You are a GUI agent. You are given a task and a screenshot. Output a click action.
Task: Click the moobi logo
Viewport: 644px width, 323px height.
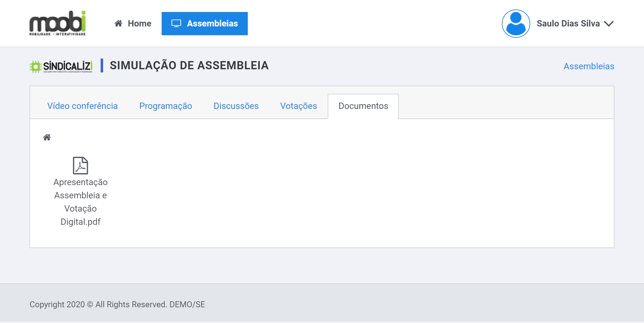pyautogui.click(x=58, y=23)
